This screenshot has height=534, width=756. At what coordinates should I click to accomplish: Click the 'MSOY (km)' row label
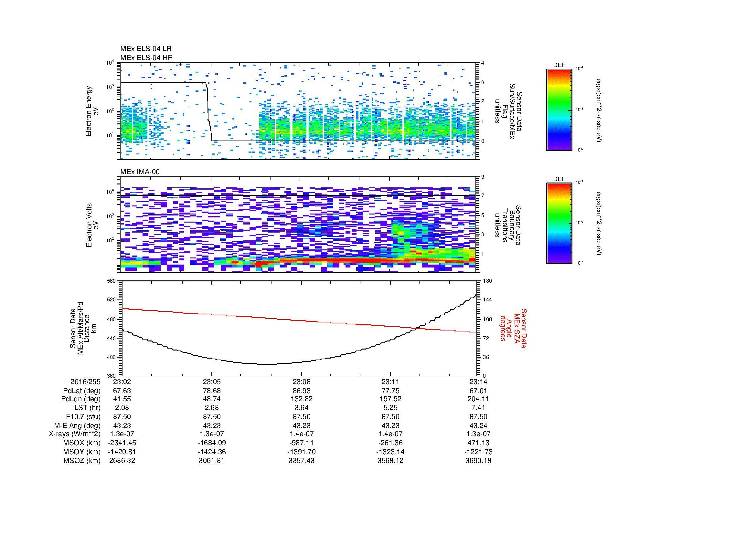coord(82,452)
